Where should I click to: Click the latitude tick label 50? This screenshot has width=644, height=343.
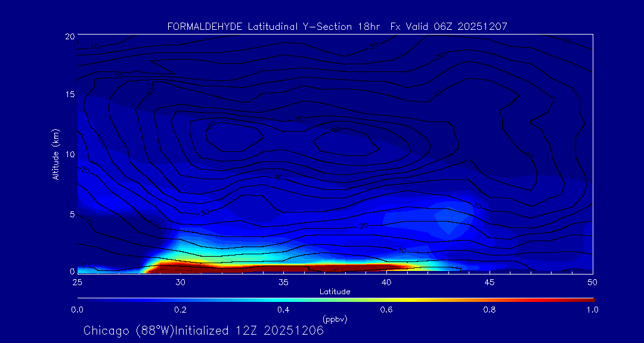(x=593, y=282)
